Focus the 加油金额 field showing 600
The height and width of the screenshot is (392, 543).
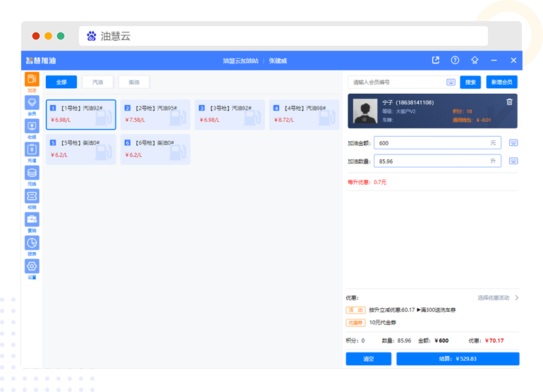tap(437, 142)
